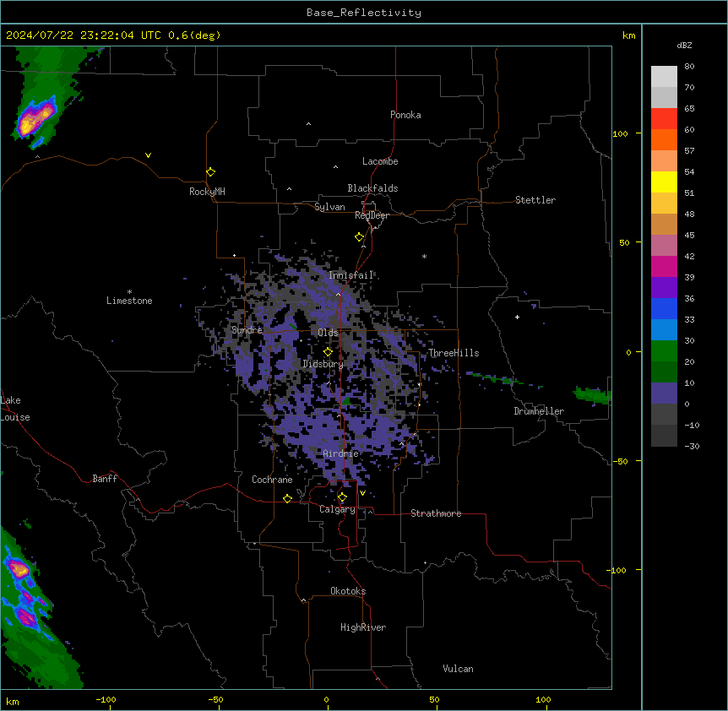
Task: Select the Airdrie label on the map
Action: pyautogui.click(x=341, y=453)
